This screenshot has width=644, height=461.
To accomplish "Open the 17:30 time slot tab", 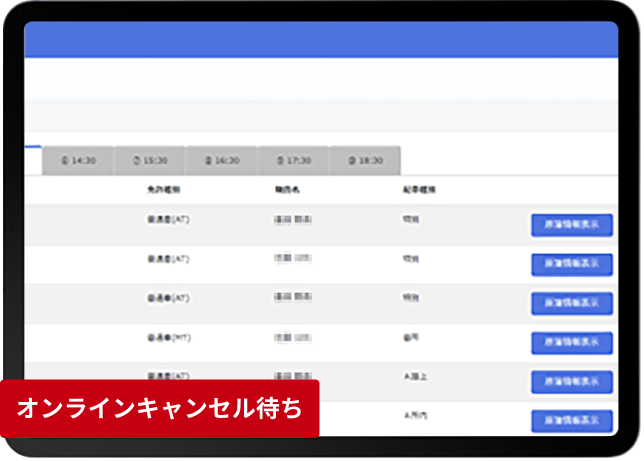I will 293,160.
